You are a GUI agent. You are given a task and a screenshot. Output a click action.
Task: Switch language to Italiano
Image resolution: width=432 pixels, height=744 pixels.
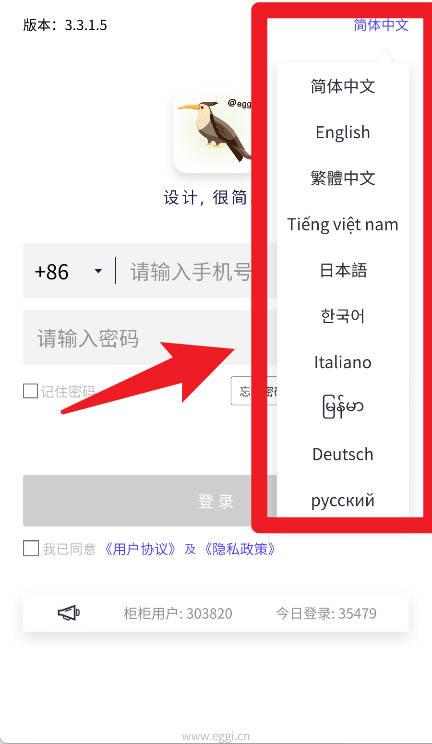(342, 362)
